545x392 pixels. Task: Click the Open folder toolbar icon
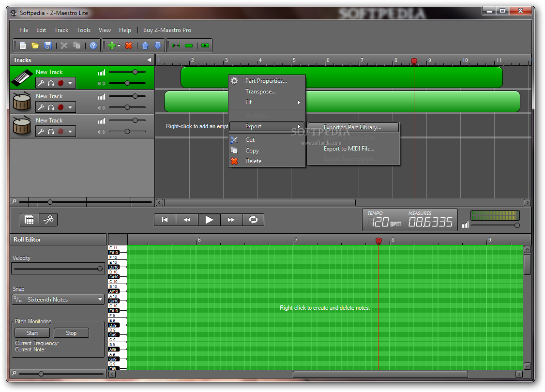coord(35,45)
